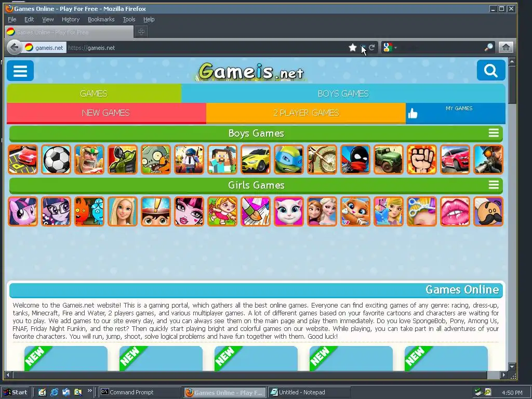532x399 pixels.
Task: Open the red car parking game
Action: pos(23,159)
